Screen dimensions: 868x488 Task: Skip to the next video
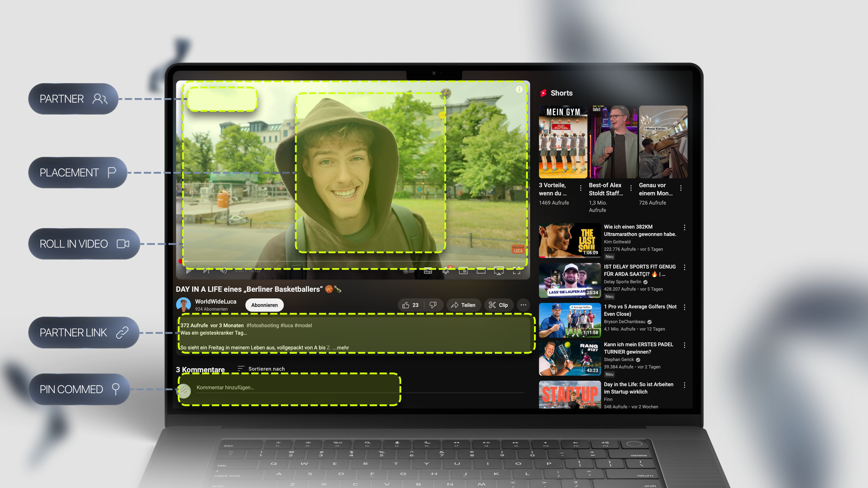206,271
